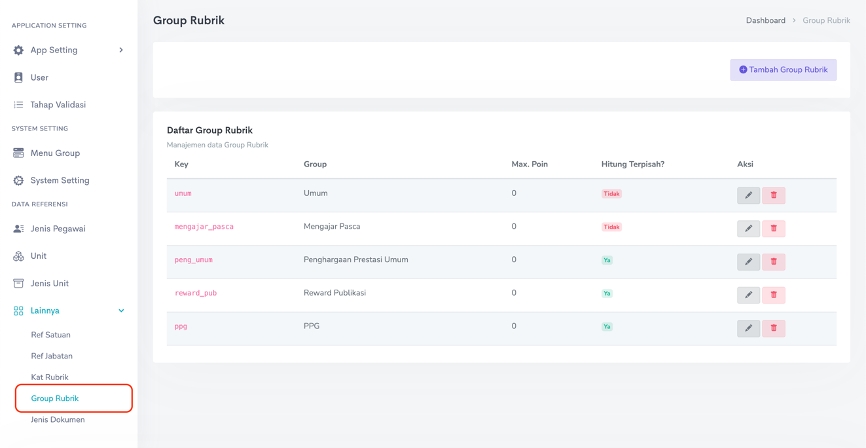Click the gear icon beside App Setting
866x448 pixels.
click(x=18, y=50)
